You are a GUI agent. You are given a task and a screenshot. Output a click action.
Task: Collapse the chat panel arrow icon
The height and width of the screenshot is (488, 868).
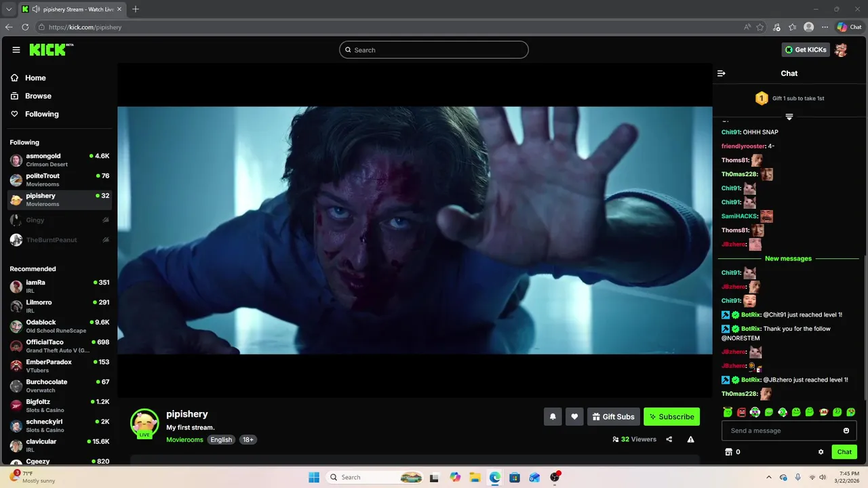(x=722, y=73)
